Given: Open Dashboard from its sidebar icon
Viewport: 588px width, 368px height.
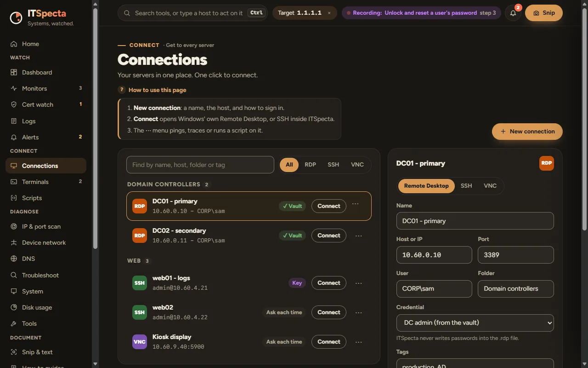Looking at the screenshot, I should (14, 73).
